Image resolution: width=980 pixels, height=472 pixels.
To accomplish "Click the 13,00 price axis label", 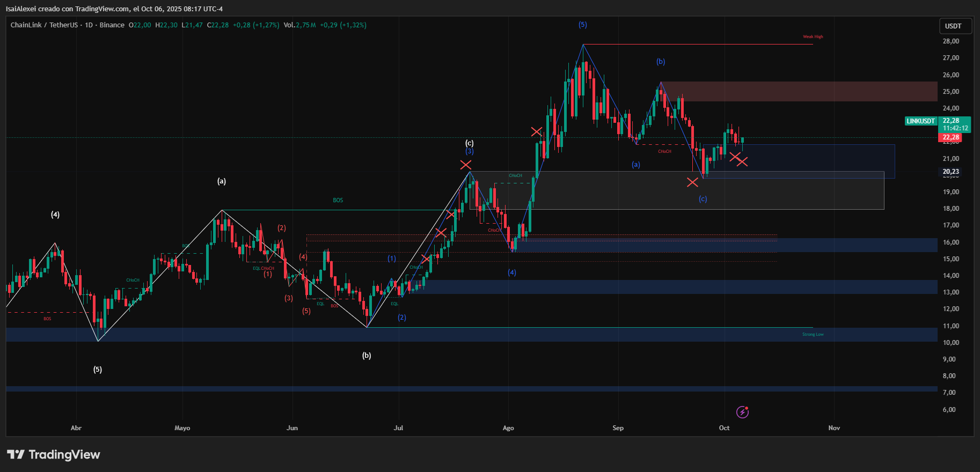I will 951,292.
